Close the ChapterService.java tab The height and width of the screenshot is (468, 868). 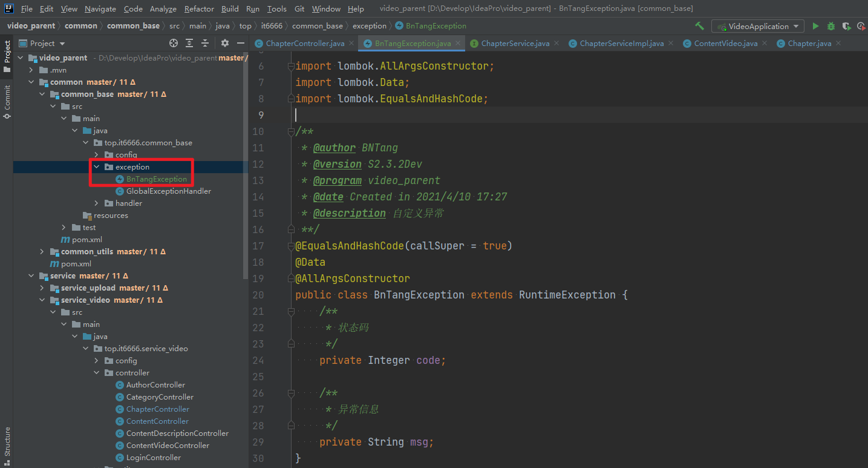pos(557,43)
